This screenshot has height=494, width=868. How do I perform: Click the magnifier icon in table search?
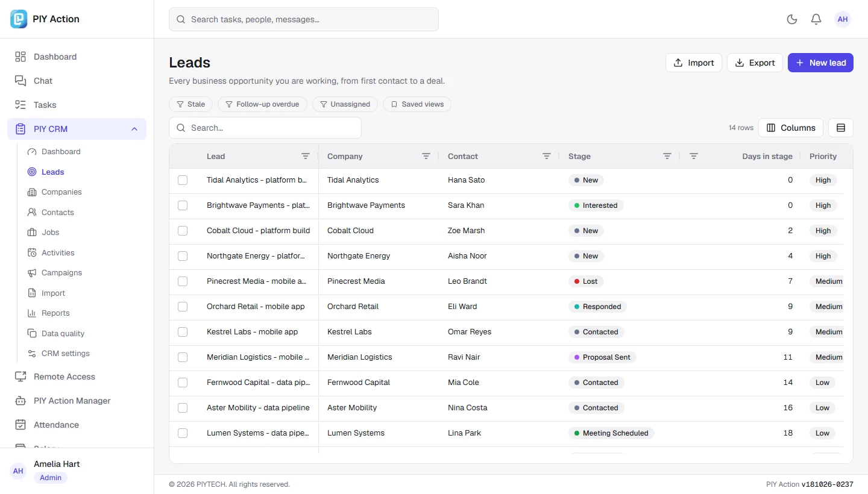(x=181, y=128)
